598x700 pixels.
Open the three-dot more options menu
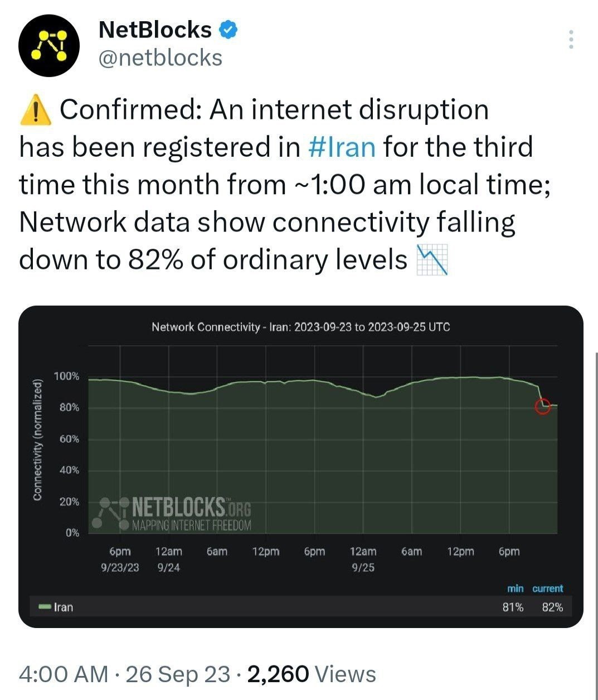(571, 40)
